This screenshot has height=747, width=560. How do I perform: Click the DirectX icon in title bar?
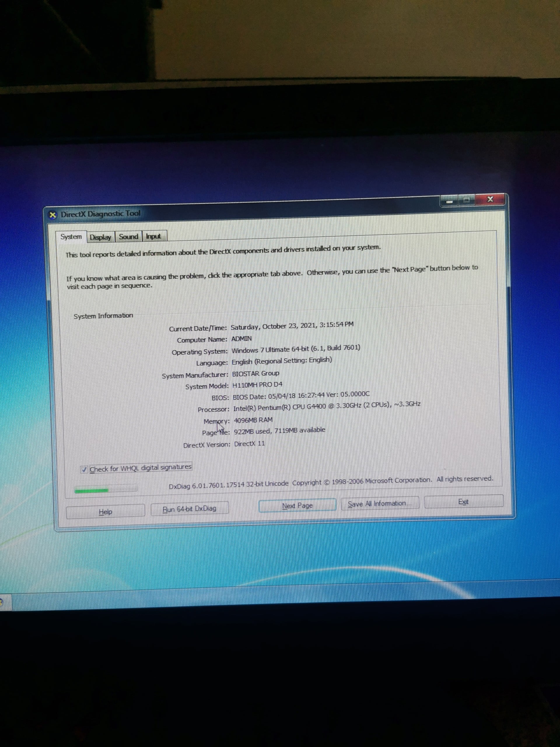coord(53,215)
